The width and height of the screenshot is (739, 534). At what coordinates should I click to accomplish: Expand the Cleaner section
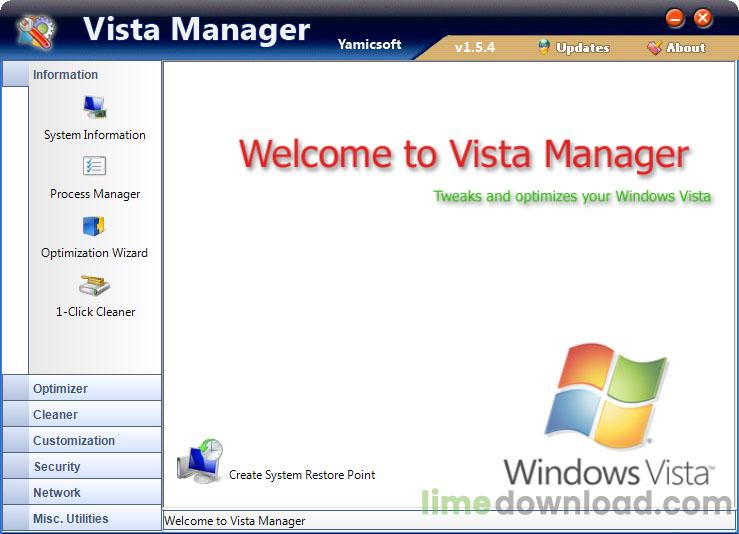[82, 414]
